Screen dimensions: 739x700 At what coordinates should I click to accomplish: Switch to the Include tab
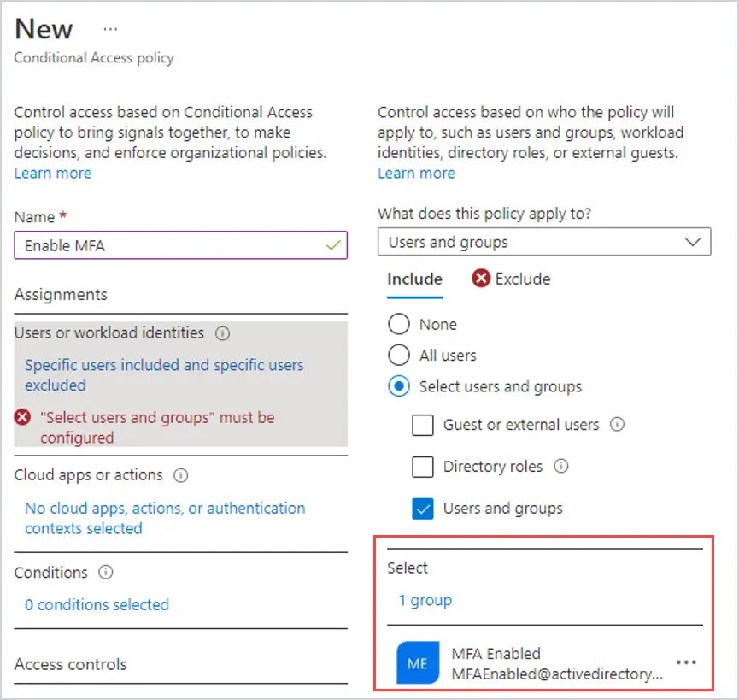click(x=414, y=279)
